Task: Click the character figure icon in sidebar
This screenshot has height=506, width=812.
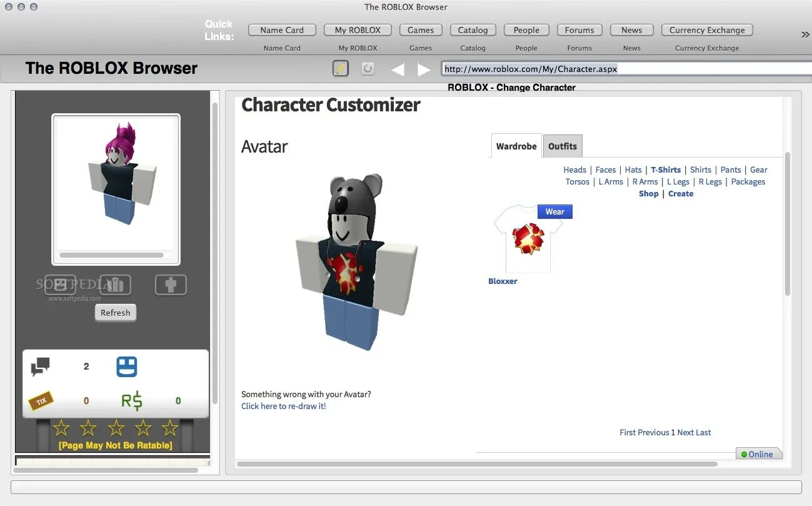Action: click(x=171, y=285)
